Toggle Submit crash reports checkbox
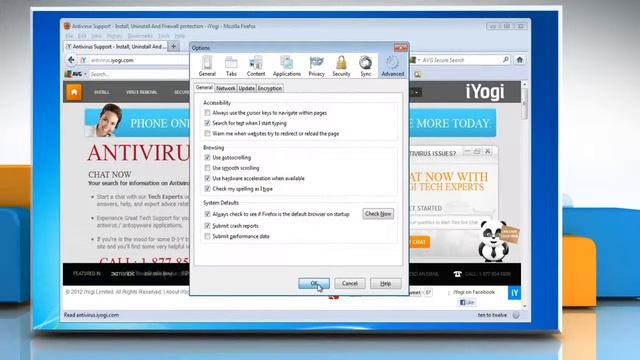Viewport: 640px width, 360px height. (x=207, y=226)
